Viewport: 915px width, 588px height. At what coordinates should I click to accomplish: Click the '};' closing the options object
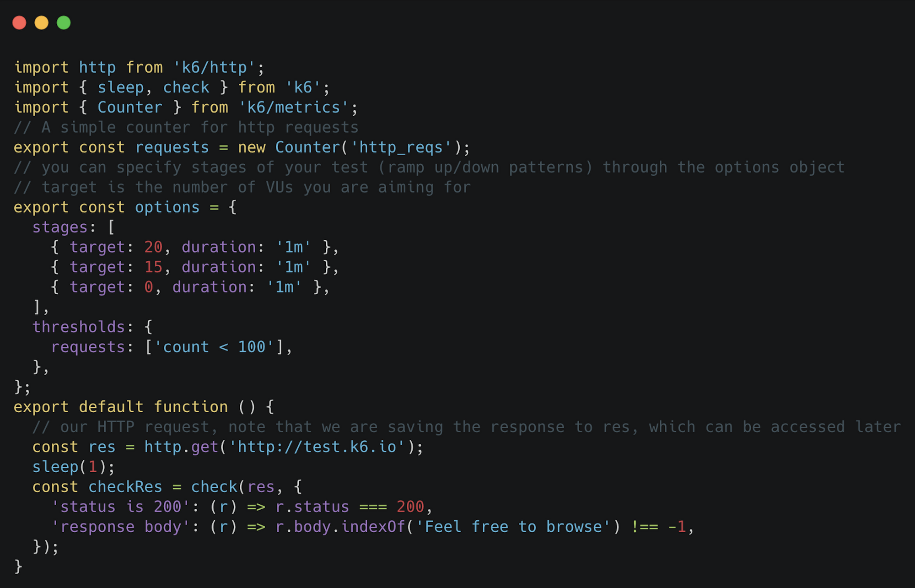(x=22, y=387)
